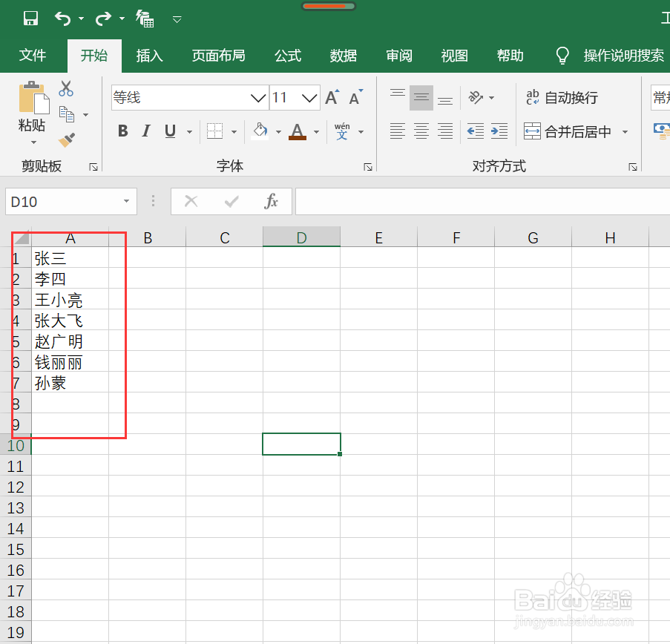Click the Decrease Font Size icon
The width and height of the screenshot is (670, 644).
click(355, 97)
